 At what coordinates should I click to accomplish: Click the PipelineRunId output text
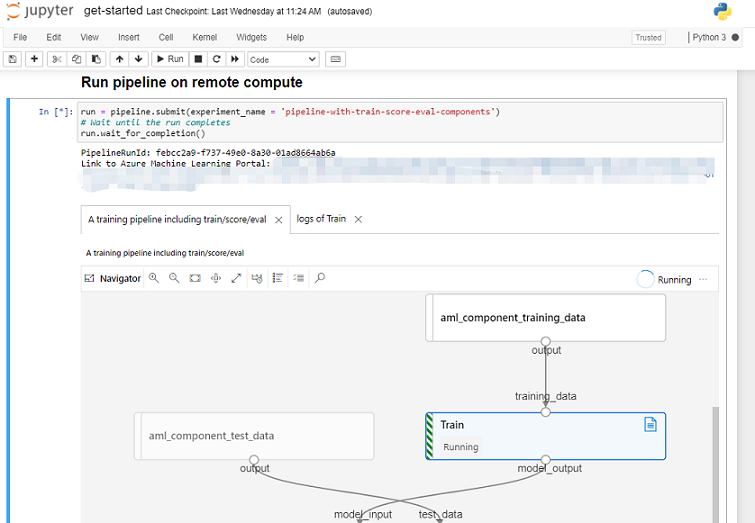pos(208,153)
